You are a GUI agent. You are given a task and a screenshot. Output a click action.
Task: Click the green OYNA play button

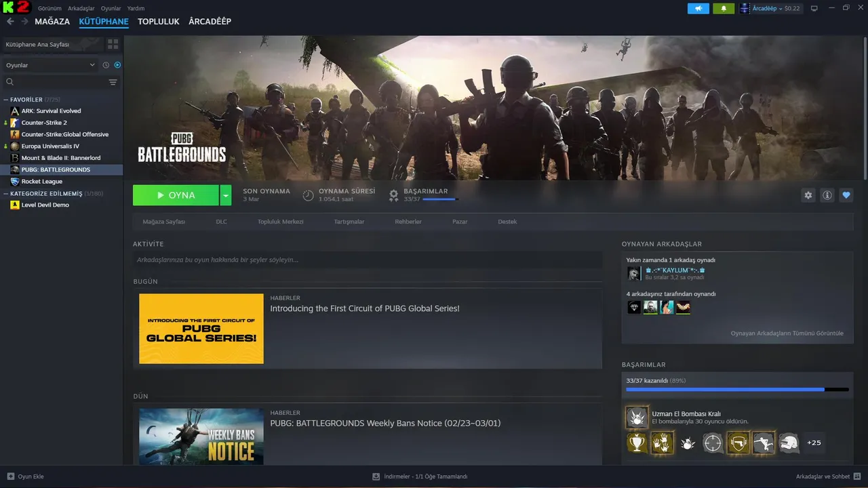coord(176,195)
